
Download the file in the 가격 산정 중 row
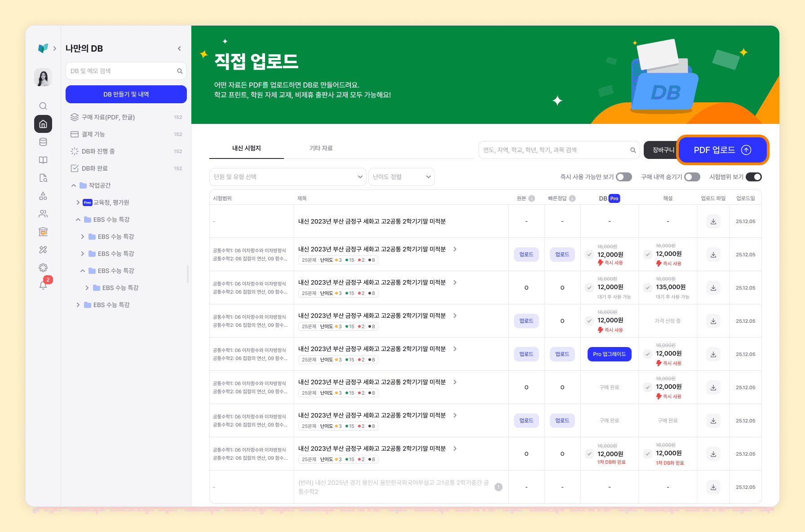[713, 321]
